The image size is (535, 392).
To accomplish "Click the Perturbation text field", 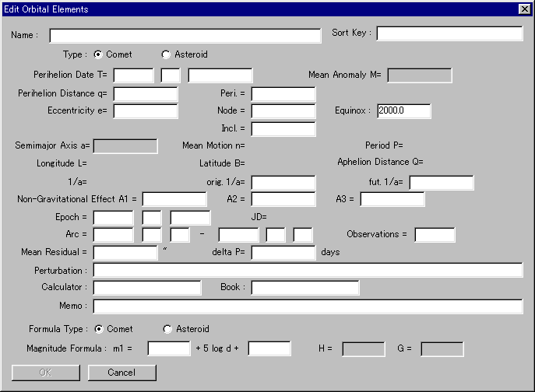I will click(x=308, y=270).
